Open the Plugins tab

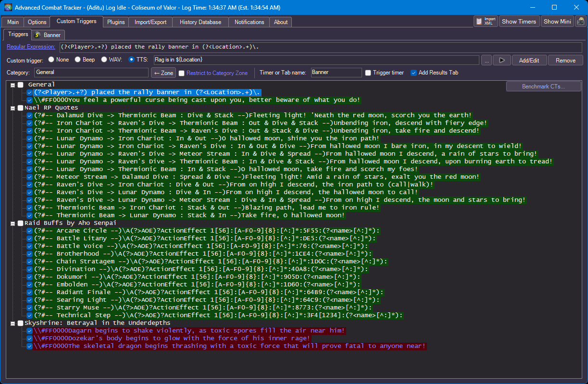point(116,22)
